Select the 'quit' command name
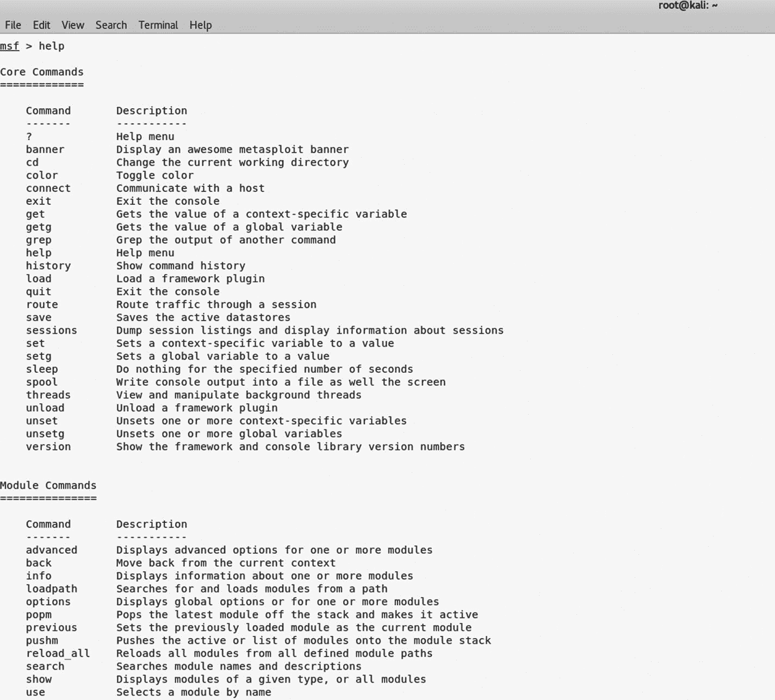775x700 pixels. [39, 292]
